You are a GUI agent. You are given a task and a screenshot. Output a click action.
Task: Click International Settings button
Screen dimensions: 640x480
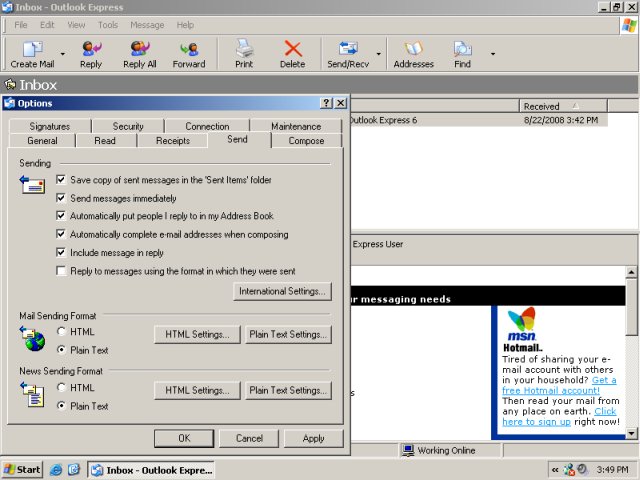[282, 291]
